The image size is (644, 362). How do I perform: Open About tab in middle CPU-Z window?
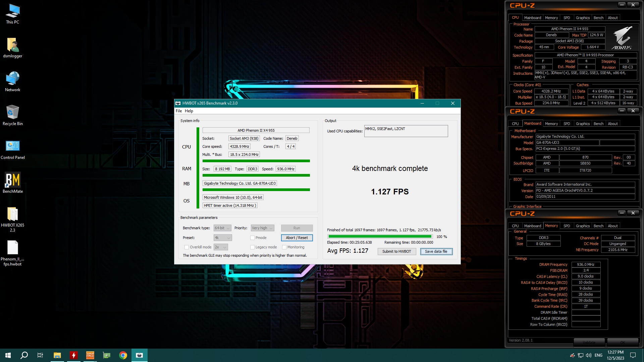[x=612, y=124]
